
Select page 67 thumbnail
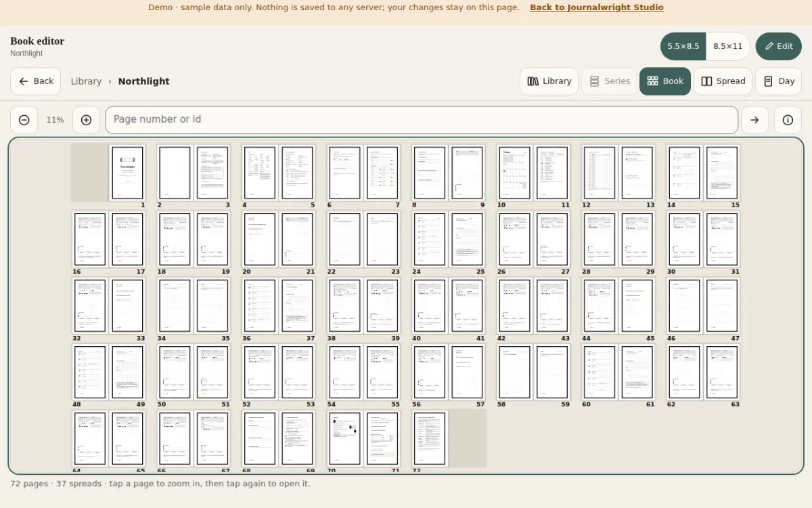pyautogui.click(x=212, y=438)
